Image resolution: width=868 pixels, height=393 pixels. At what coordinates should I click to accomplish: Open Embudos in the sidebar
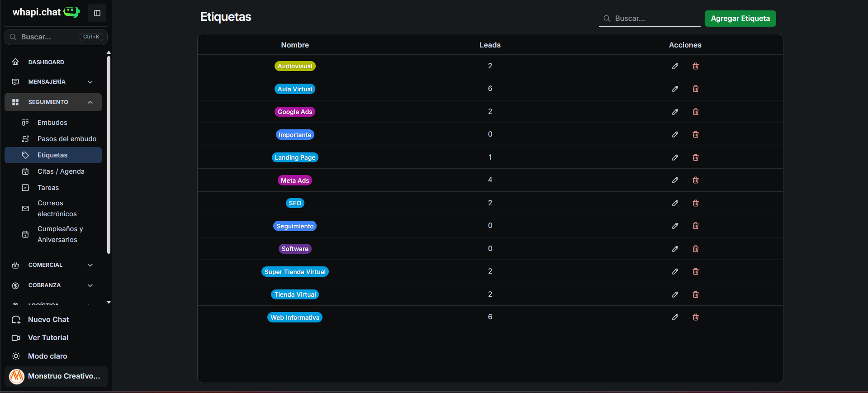point(53,123)
